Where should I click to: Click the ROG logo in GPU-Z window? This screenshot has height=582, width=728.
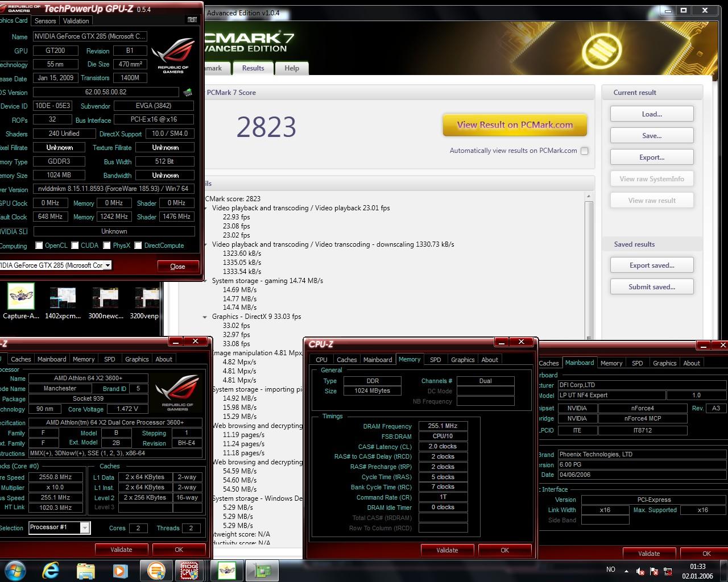point(173,55)
